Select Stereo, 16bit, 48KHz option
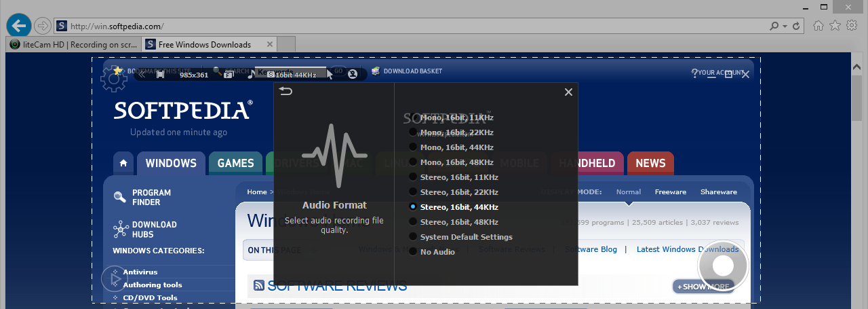 pyautogui.click(x=454, y=222)
